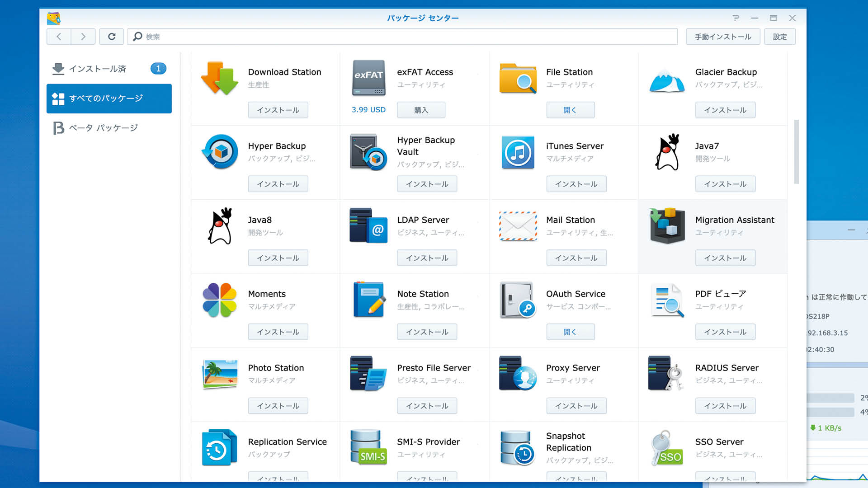Click the SSO Server key icon

pos(667,448)
